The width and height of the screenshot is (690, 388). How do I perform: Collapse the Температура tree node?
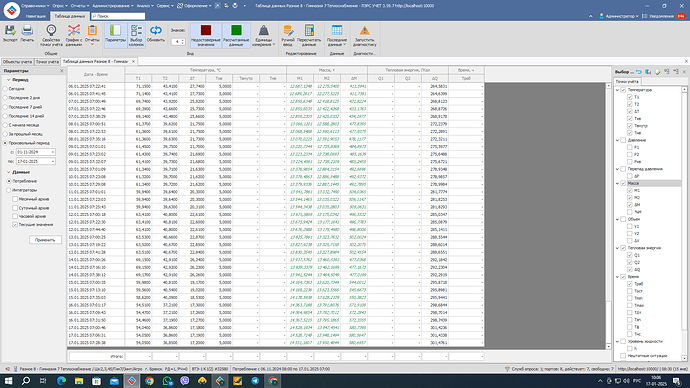[x=617, y=90]
